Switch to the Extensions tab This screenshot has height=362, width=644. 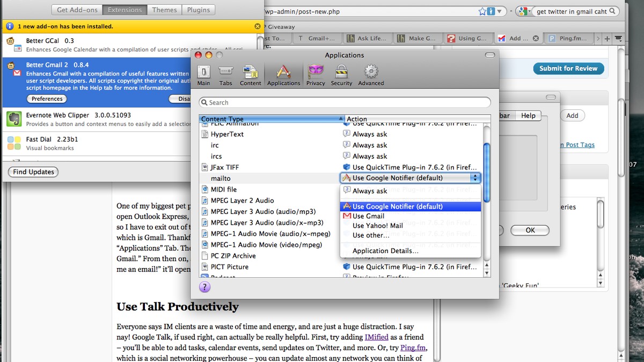(125, 10)
